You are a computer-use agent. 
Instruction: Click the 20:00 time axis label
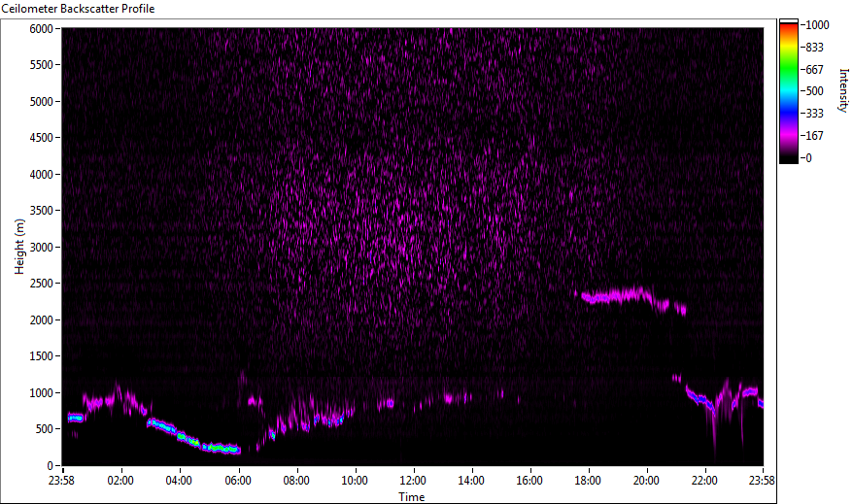(x=646, y=481)
